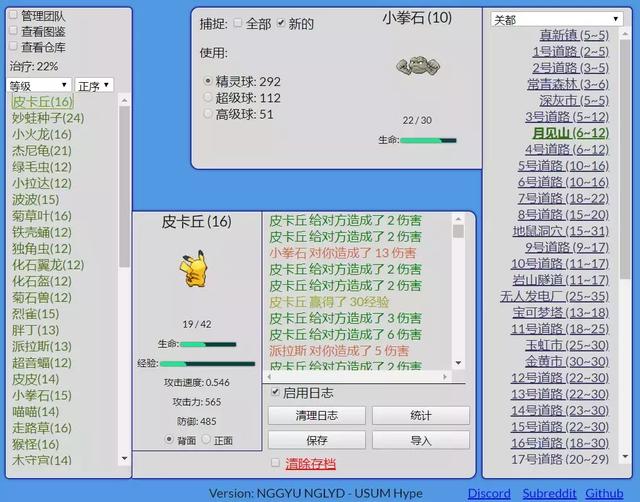Image resolution: width=640 pixels, height=502 pixels.
Task: Click Pikachu's 生命 health bar
Action: (x=208, y=344)
